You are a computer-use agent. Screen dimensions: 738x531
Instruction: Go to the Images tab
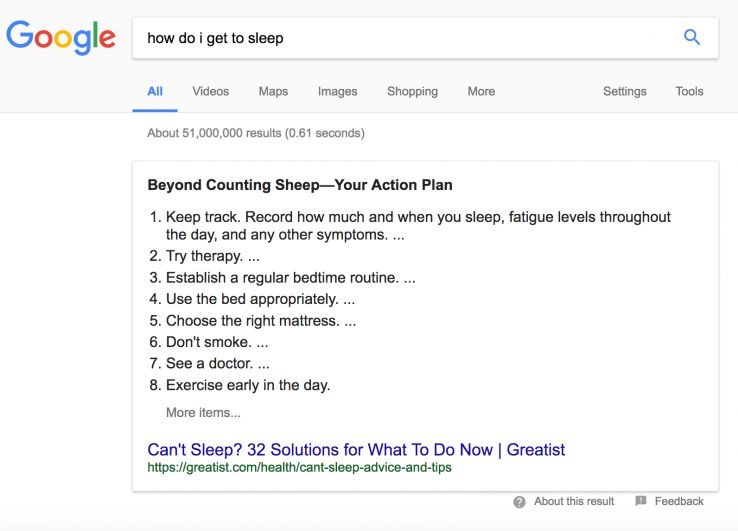point(337,91)
